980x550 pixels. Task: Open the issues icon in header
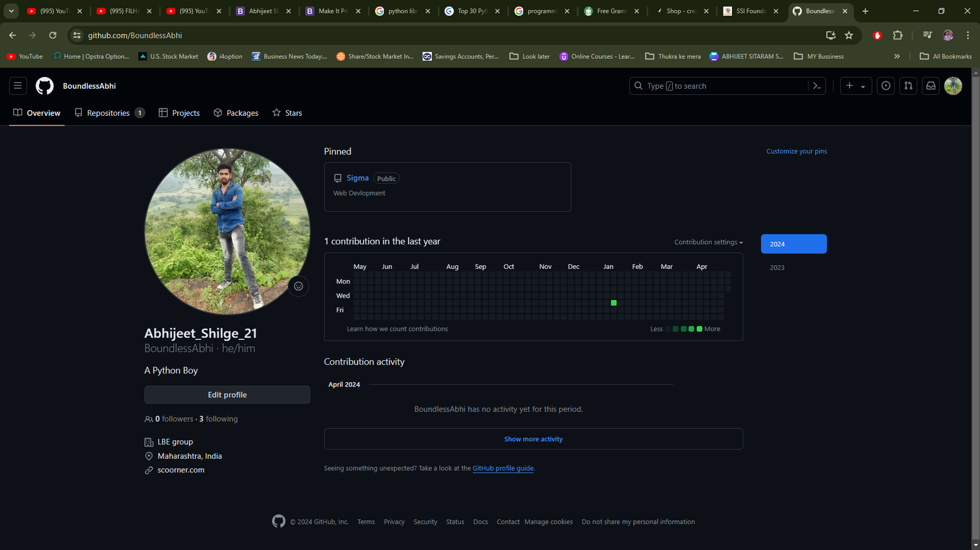tap(886, 86)
